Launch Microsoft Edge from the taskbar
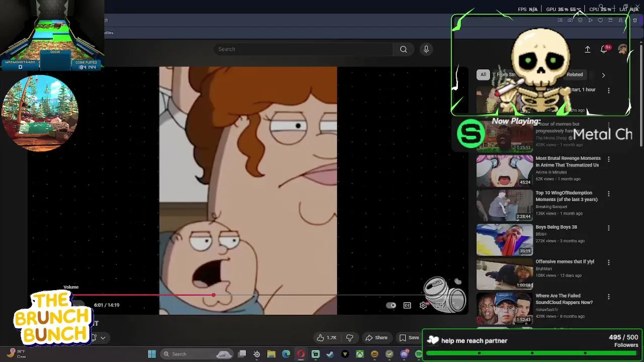Screen dimensions: 644x362 [x=286, y=354]
